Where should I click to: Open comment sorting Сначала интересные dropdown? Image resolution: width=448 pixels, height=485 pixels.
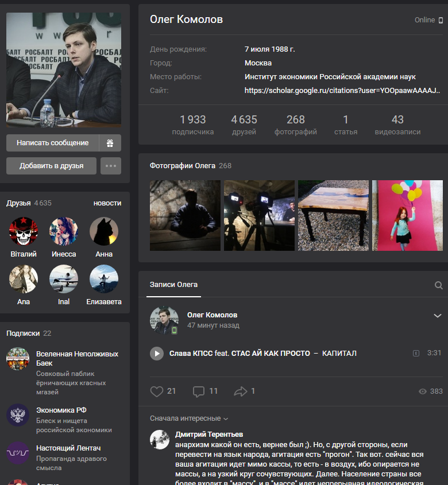click(189, 418)
